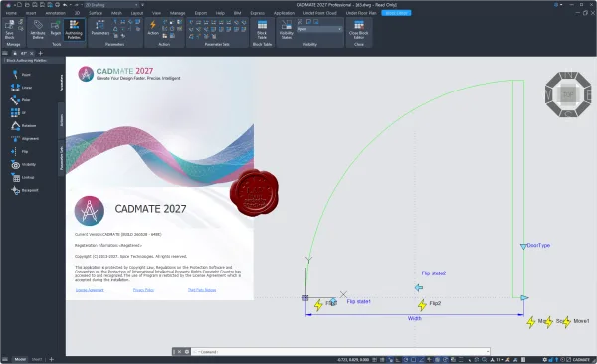Click the Save Block ribbon icon
The width and height of the screenshot is (597, 364).
(x=10, y=30)
